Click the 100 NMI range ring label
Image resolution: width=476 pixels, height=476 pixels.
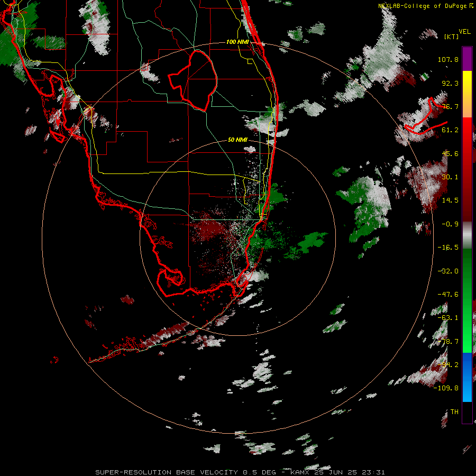[x=237, y=42]
